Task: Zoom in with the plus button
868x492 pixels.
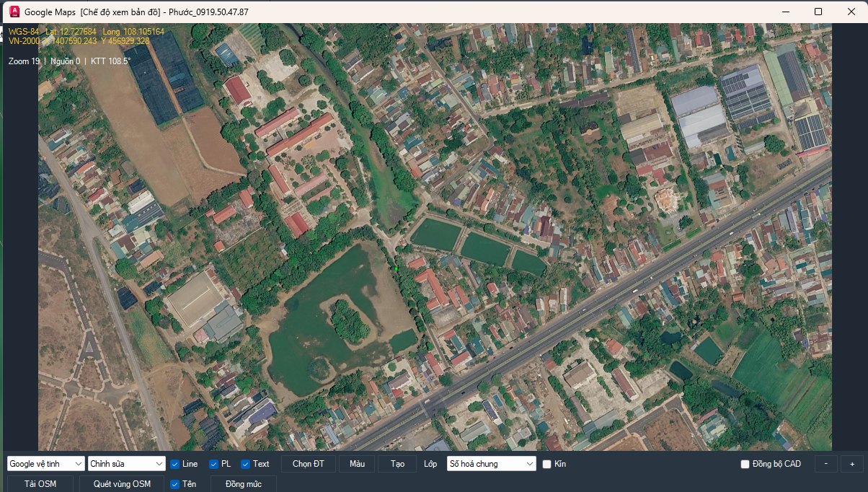Action: [x=852, y=464]
